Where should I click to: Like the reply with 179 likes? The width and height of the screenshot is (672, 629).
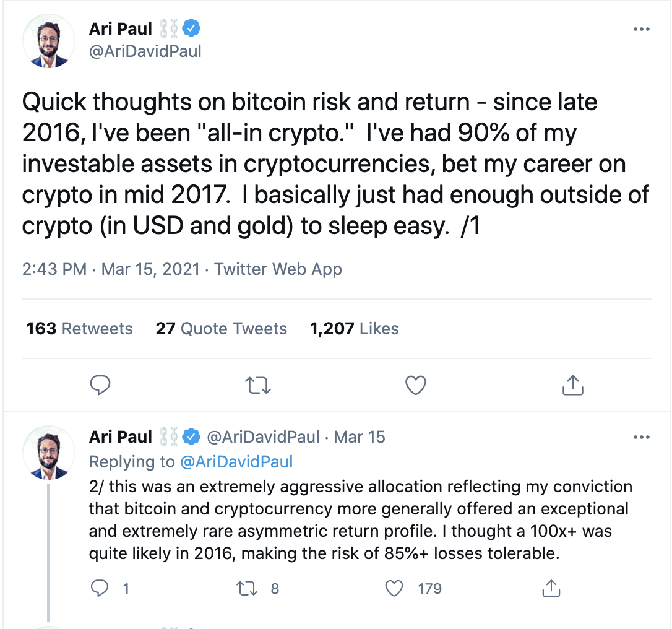(395, 588)
